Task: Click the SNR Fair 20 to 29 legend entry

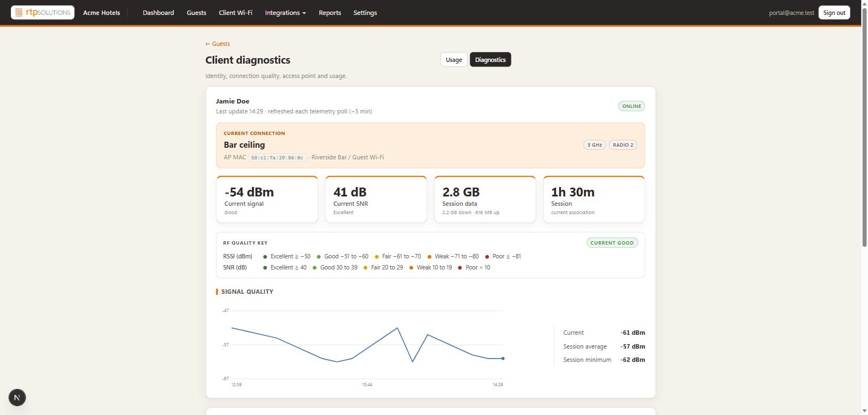Action: pos(383,267)
